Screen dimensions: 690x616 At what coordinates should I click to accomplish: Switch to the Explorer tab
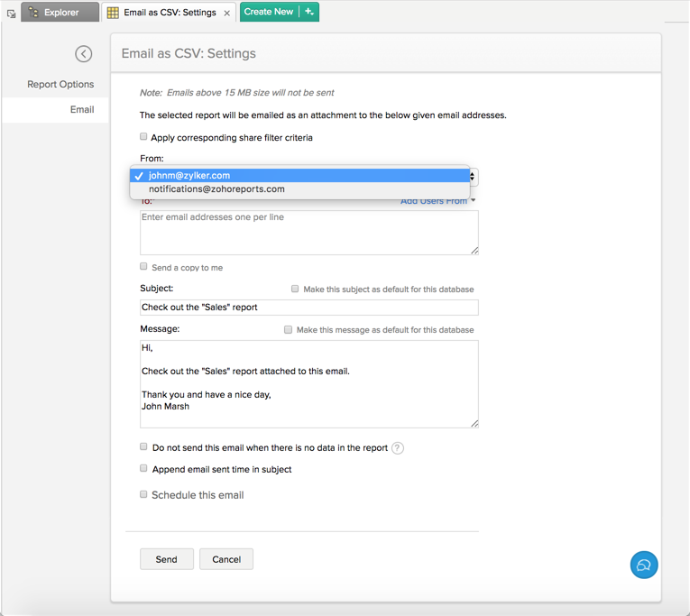[60, 13]
